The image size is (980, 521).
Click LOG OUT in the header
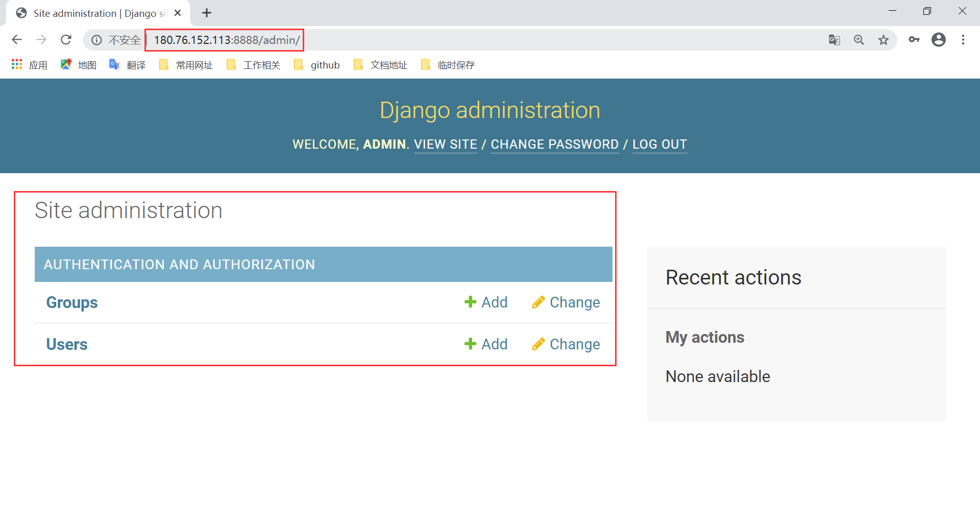coord(660,145)
